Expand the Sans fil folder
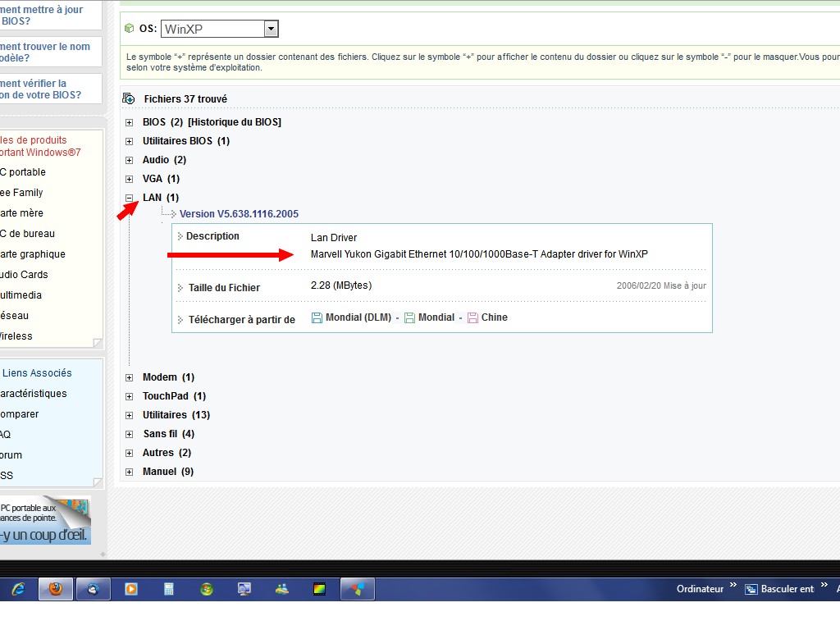 click(129, 434)
